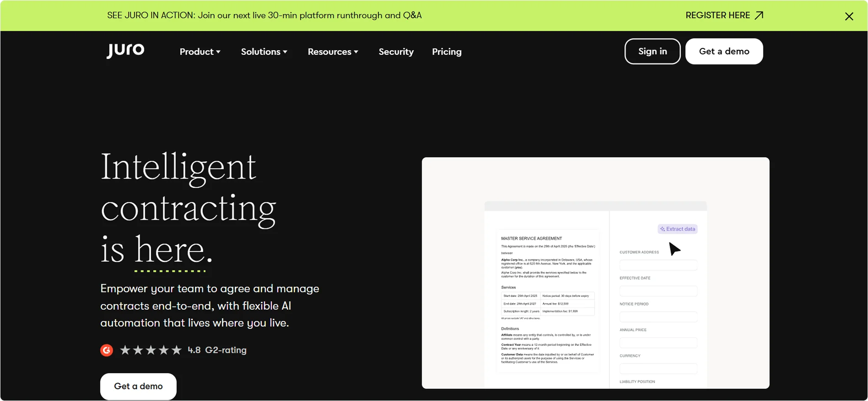Click the 4.8 G2-rating text

pyautogui.click(x=217, y=350)
